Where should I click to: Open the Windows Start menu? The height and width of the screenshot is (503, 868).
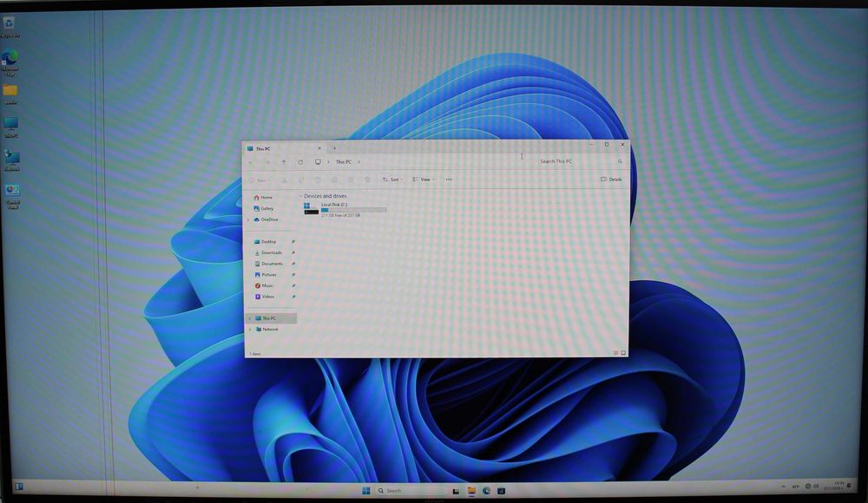coord(366,491)
